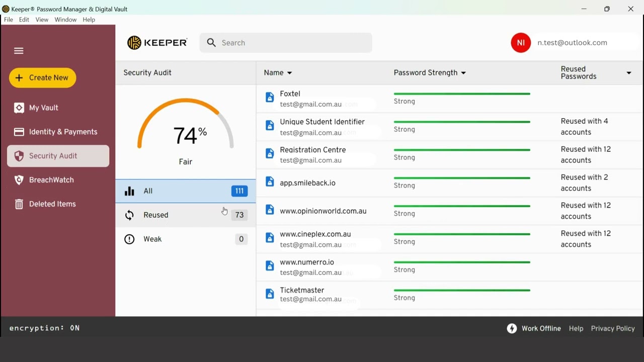This screenshot has width=644, height=362.
Task: Click the www.numerro.io record icon
Action: [x=270, y=266]
